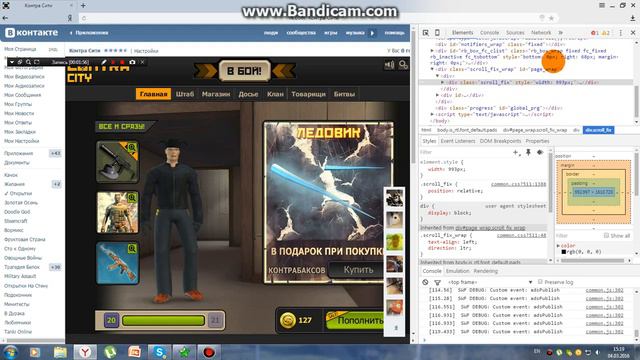Image resolution: width=640 pixels, height=360 pixels.
Task: Open Yandex browser from the taskbar
Action: [85, 352]
